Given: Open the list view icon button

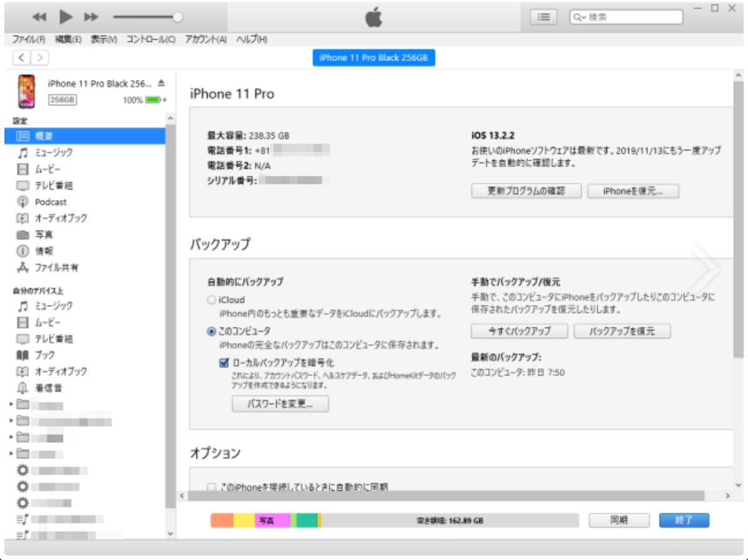Looking at the screenshot, I should [544, 17].
